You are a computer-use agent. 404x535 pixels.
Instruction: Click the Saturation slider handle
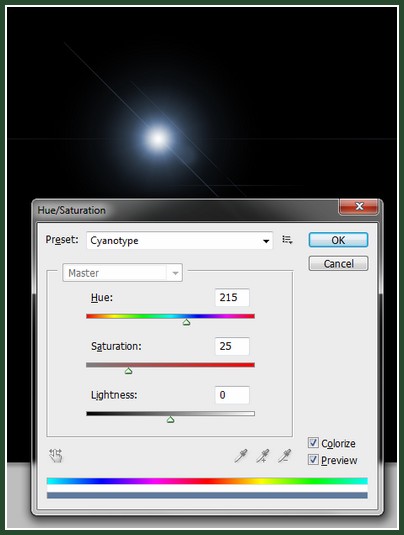128,371
